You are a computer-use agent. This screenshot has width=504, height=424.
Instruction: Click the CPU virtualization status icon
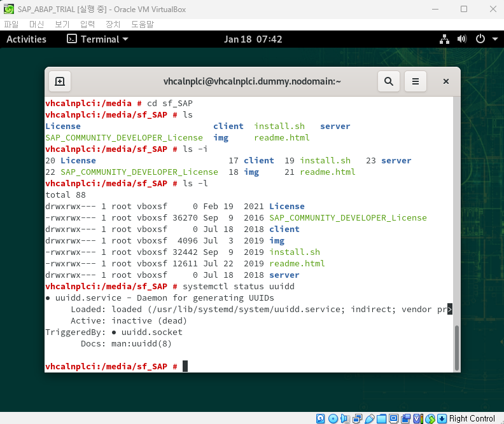pyautogui.click(x=417, y=418)
